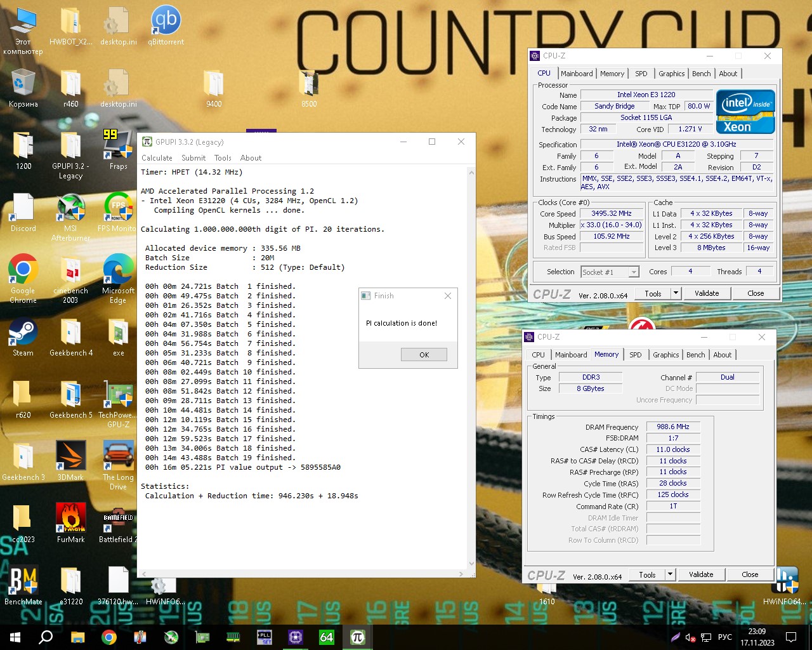Open the e31220 folder on desktop

70,585
